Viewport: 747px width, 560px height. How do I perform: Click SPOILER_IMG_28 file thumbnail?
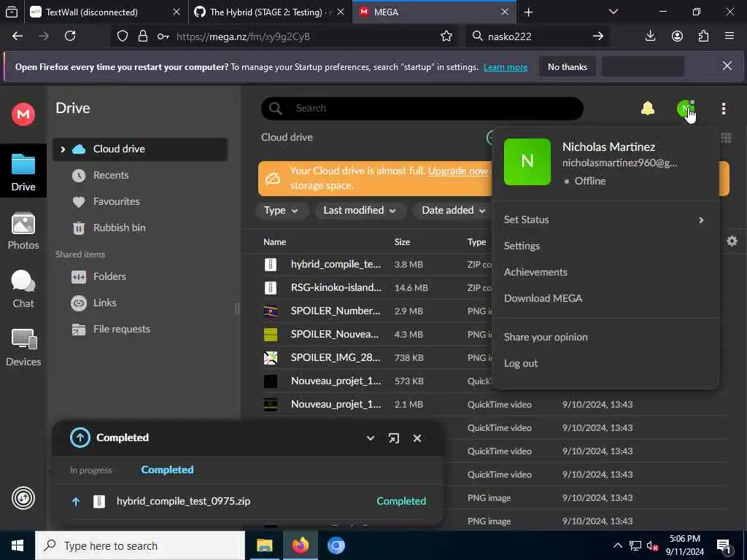tap(270, 357)
